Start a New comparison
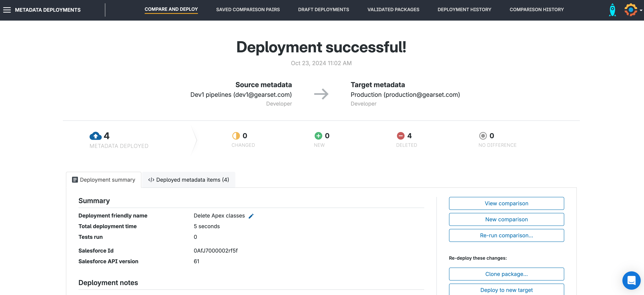 click(x=506, y=219)
